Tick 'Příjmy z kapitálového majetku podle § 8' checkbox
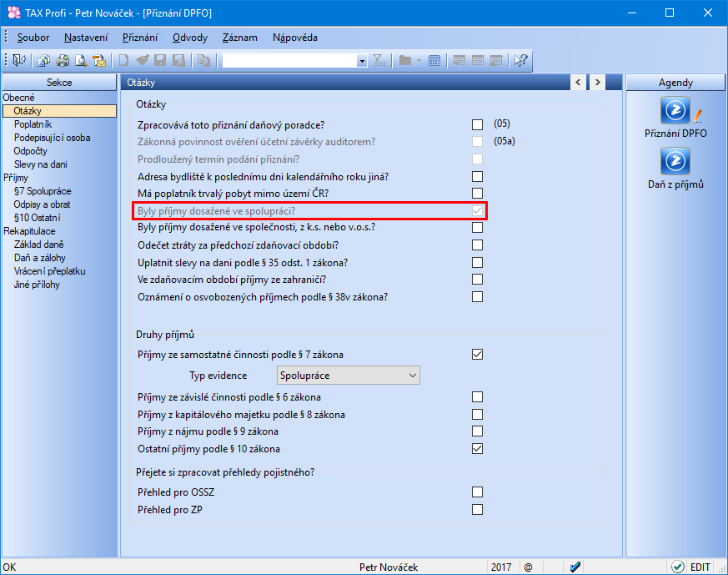Viewport: 728px width, 575px height. (x=477, y=414)
